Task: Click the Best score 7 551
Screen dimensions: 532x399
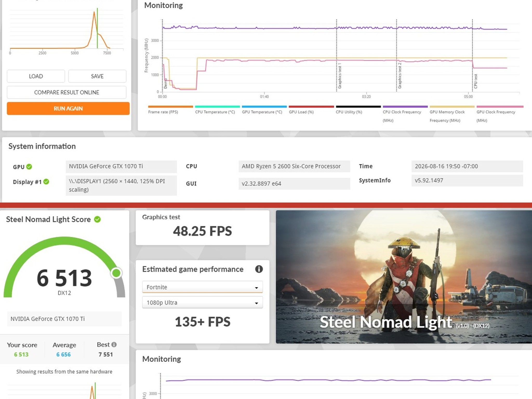Action: (106, 355)
